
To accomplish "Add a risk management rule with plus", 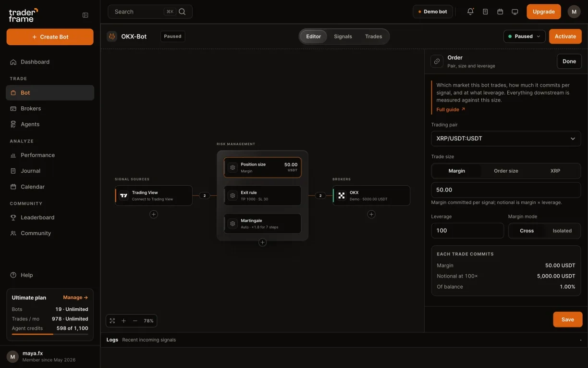I will pyautogui.click(x=262, y=242).
